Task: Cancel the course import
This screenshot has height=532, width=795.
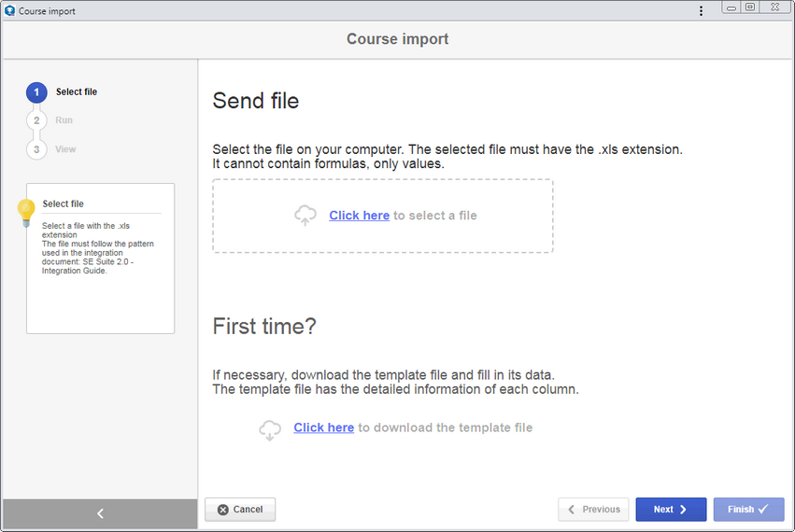Action: (240, 510)
